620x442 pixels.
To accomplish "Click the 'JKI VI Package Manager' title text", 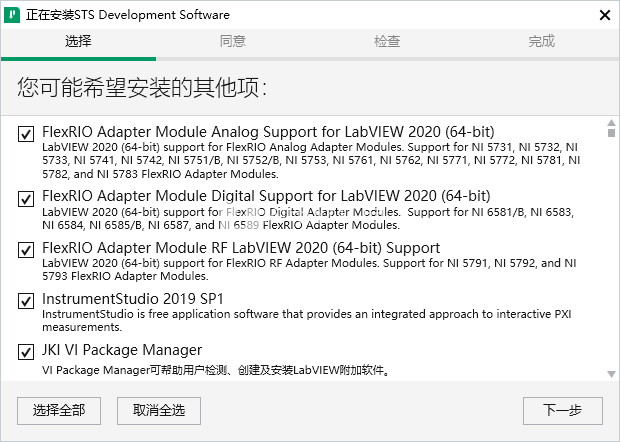I will [122, 350].
